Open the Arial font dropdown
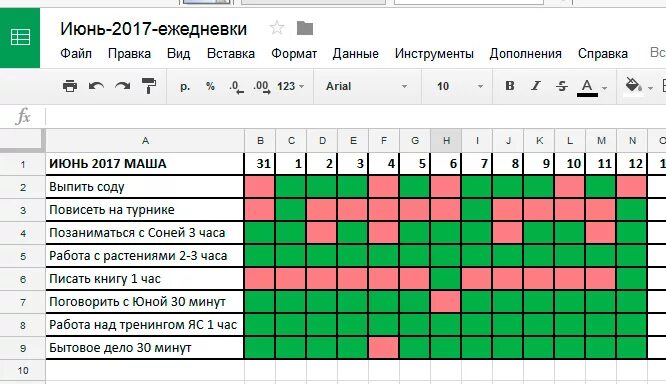 pyautogui.click(x=366, y=86)
